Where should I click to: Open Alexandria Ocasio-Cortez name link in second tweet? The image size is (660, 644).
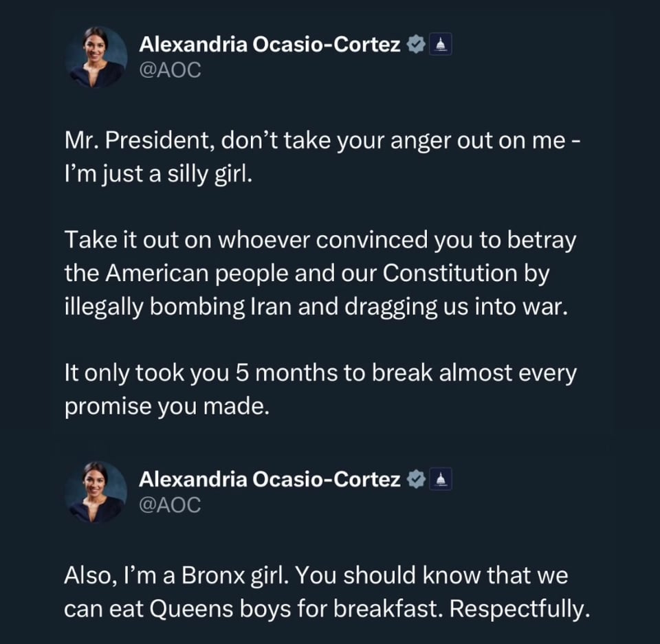click(269, 480)
